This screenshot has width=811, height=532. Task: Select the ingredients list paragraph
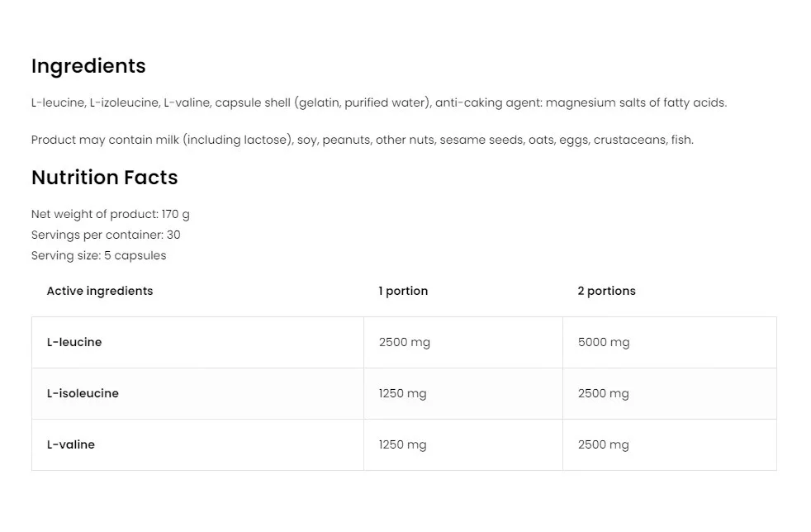tap(378, 103)
